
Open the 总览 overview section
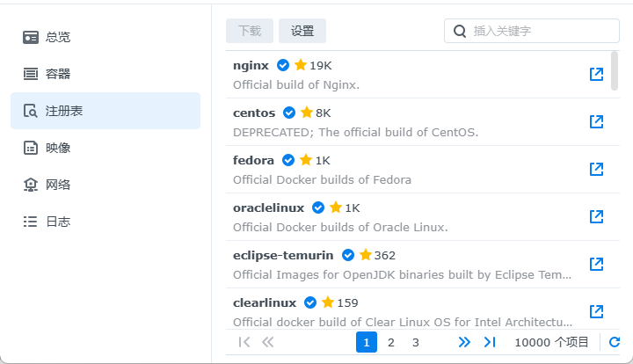(x=58, y=37)
